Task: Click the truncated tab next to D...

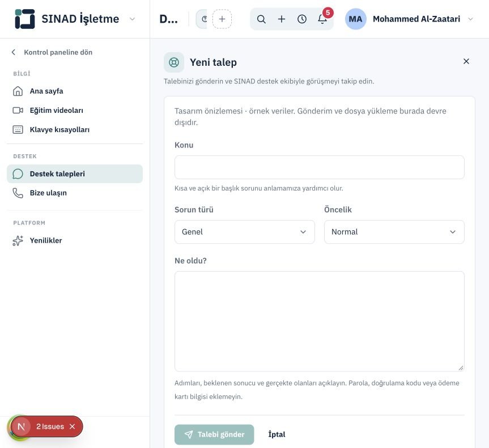Action: [x=202, y=19]
